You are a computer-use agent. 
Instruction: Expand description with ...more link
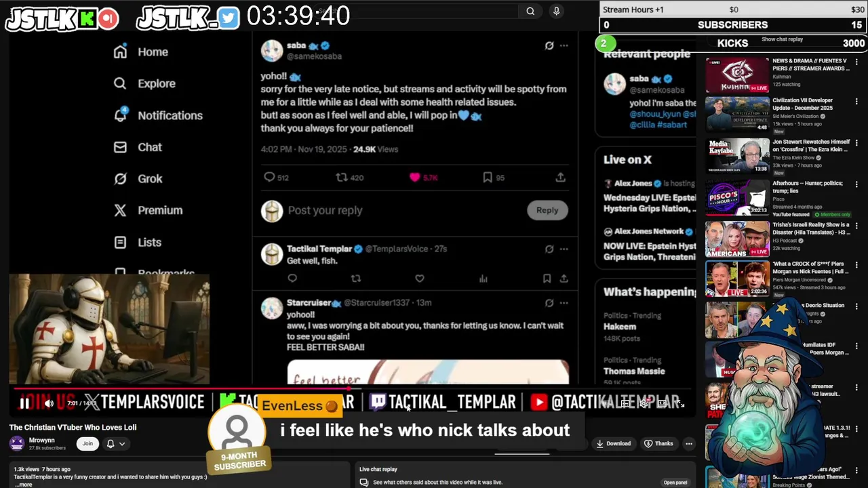[24, 485]
